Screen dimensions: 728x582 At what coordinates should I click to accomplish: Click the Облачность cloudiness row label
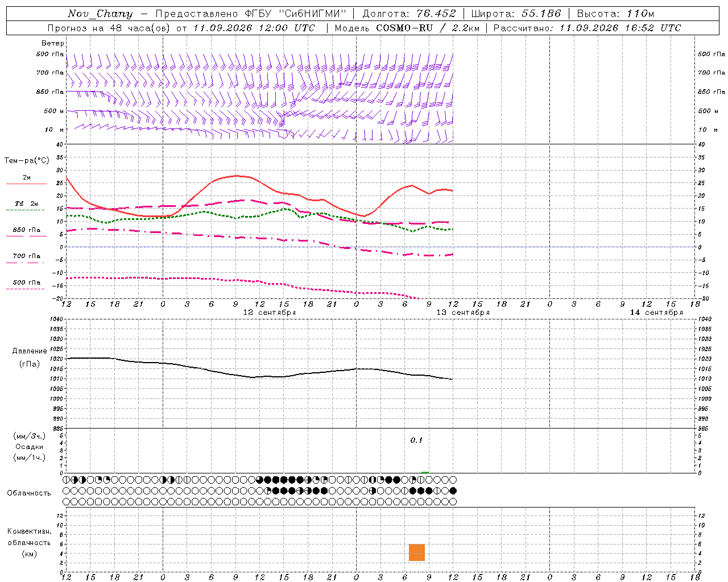pyautogui.click(x=29, y=493)
